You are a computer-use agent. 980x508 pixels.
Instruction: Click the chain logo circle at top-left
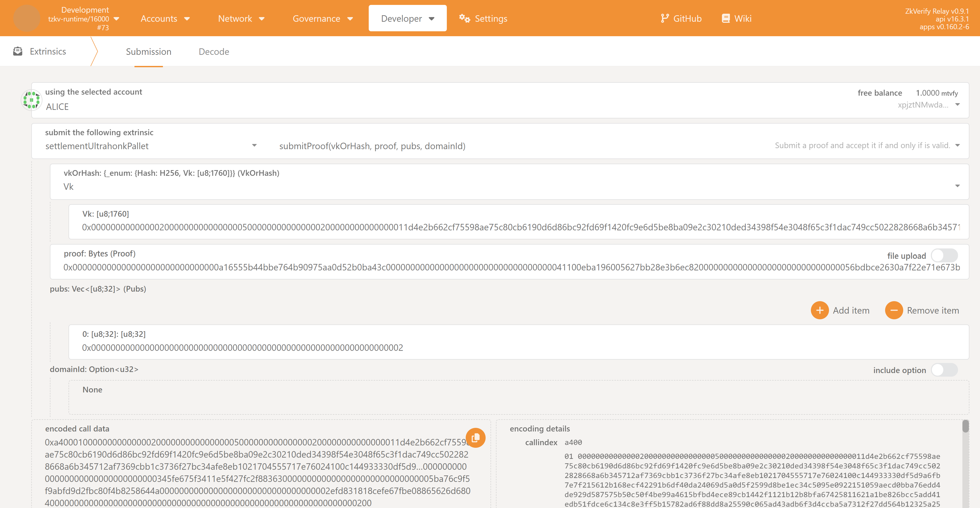tap(27, 18)
